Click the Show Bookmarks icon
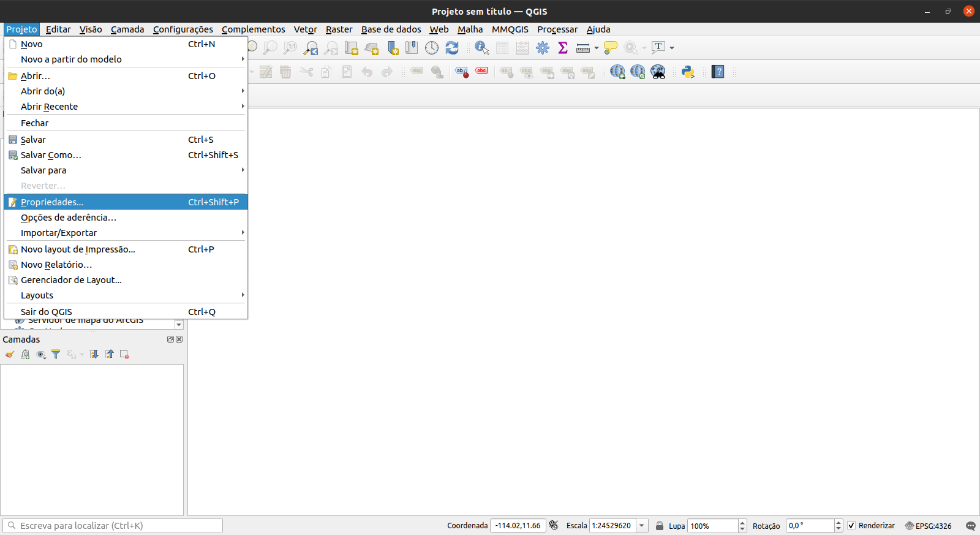Viewport: 980px width, 535px height. tap(412, 48)
